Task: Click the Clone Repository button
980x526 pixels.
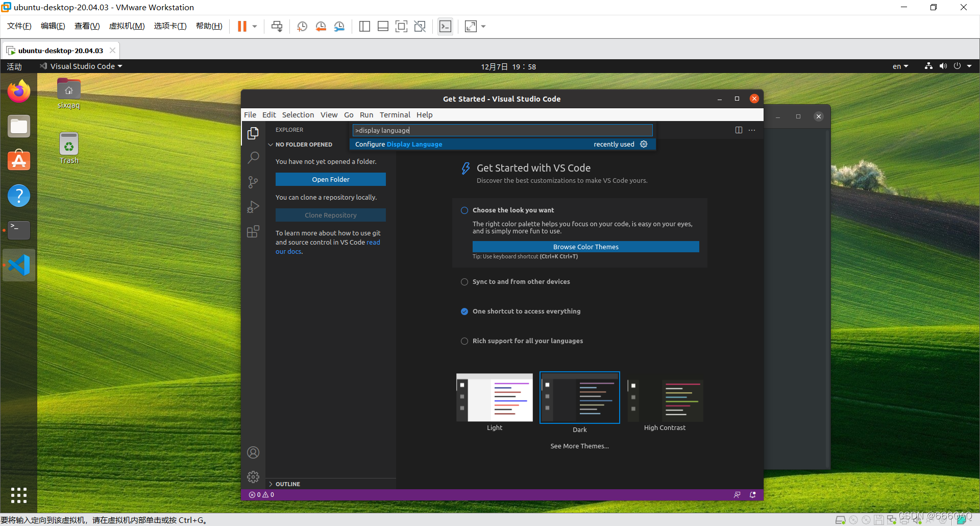Action: (331, 215)
